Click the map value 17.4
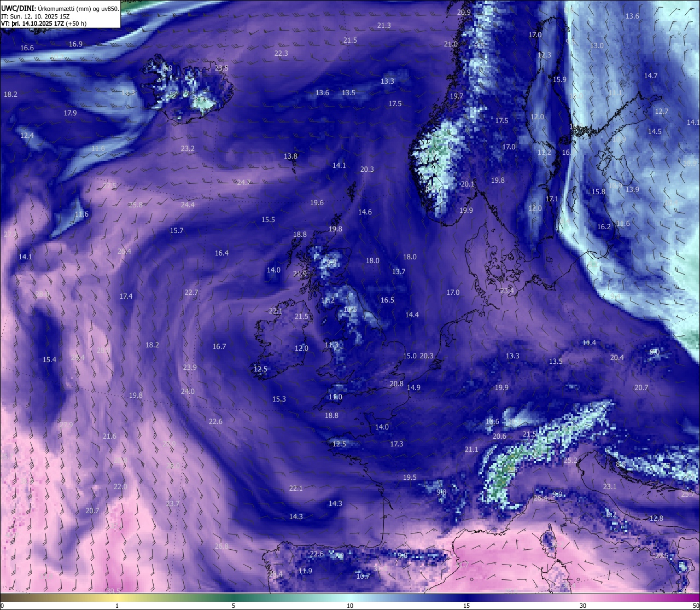 [x=126, y=297]
